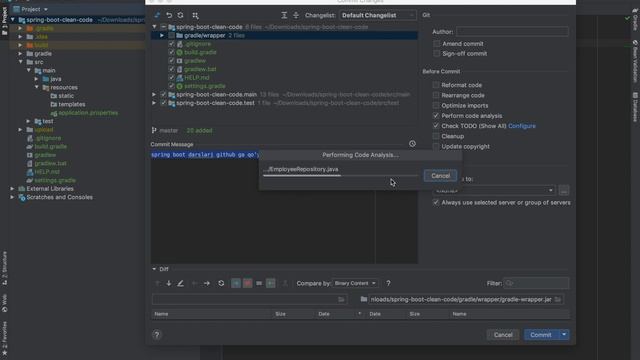Click the Refresh changes icon in commit toolbar
This screenshot has width=640, height=360.
point(180,15)
